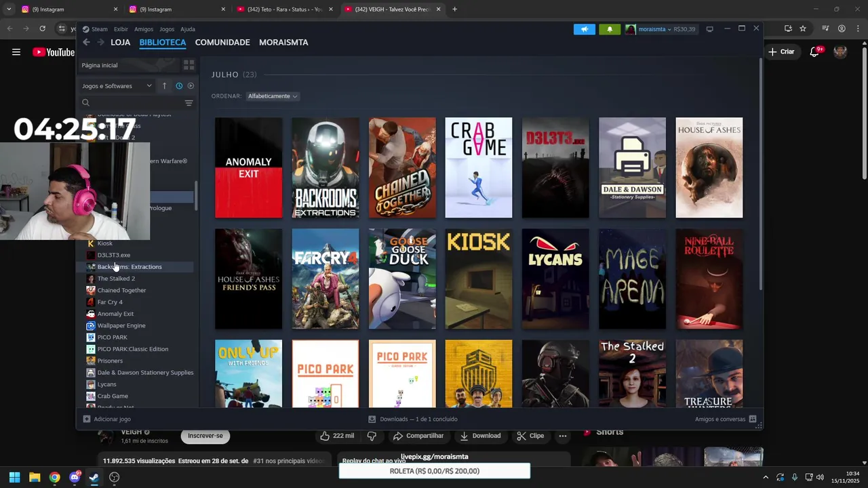The height and width of the screenshot is (488, 868).
Task: Open YouTube notifications bell with 9+ badge
Action: coord(815,52)
